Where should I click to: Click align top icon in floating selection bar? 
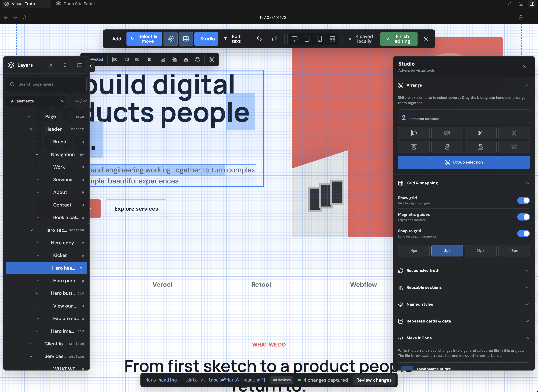tap(163, 59)
